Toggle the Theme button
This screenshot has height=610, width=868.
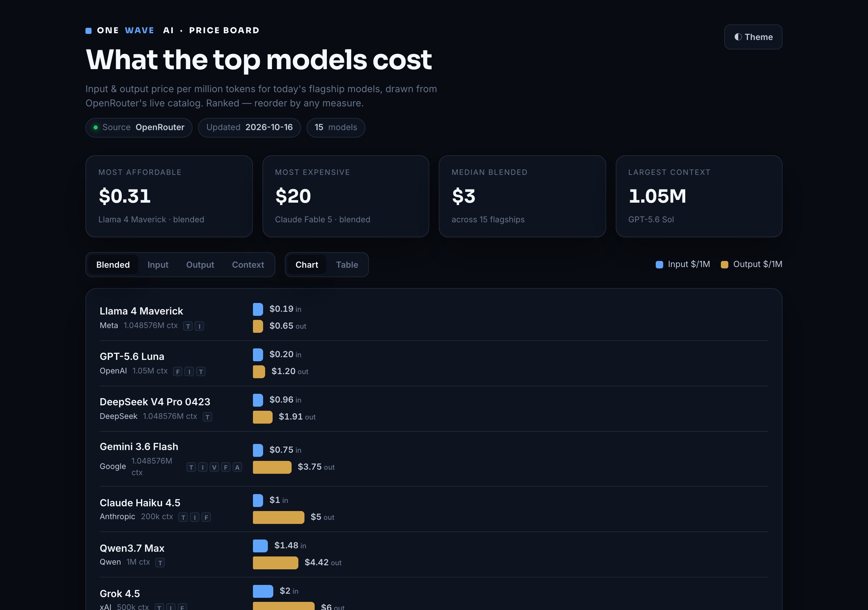tap(753, 37)
